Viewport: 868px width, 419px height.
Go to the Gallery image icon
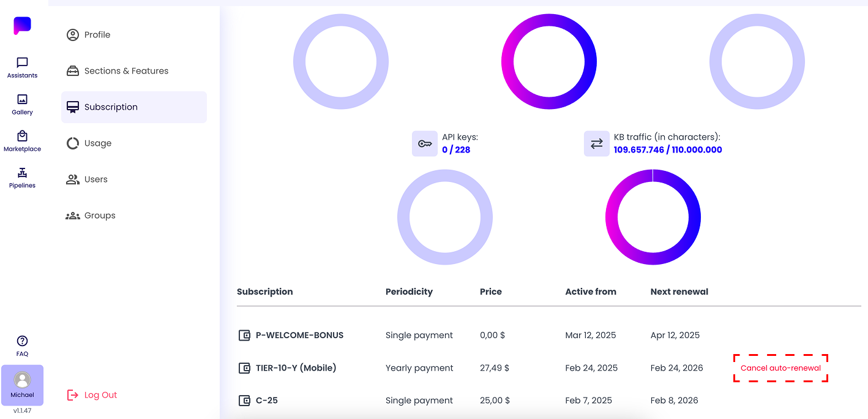(22, 99)
